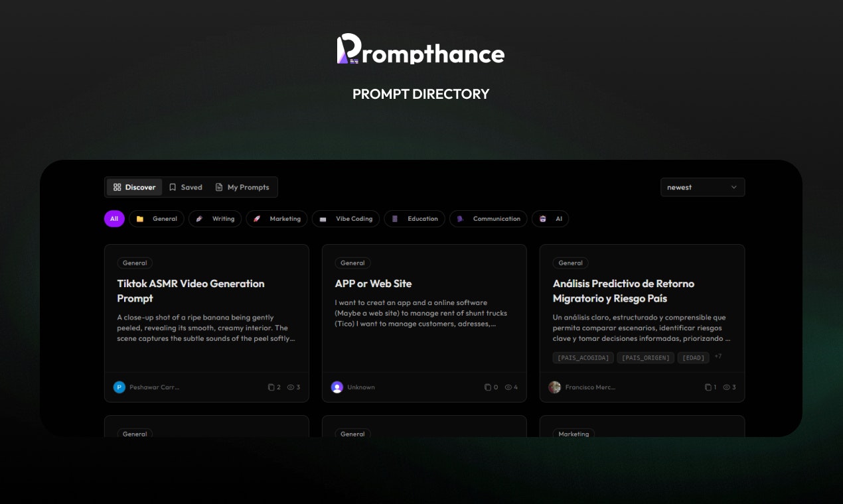Click General tag on Análisis Predictivo card
Viewport: 843px width, 504px height.
[570, 263]
